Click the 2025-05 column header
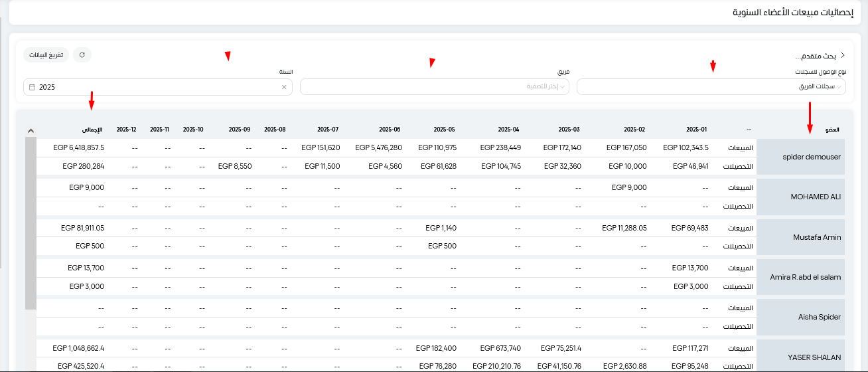868x372 pixels. coord(445,130)
